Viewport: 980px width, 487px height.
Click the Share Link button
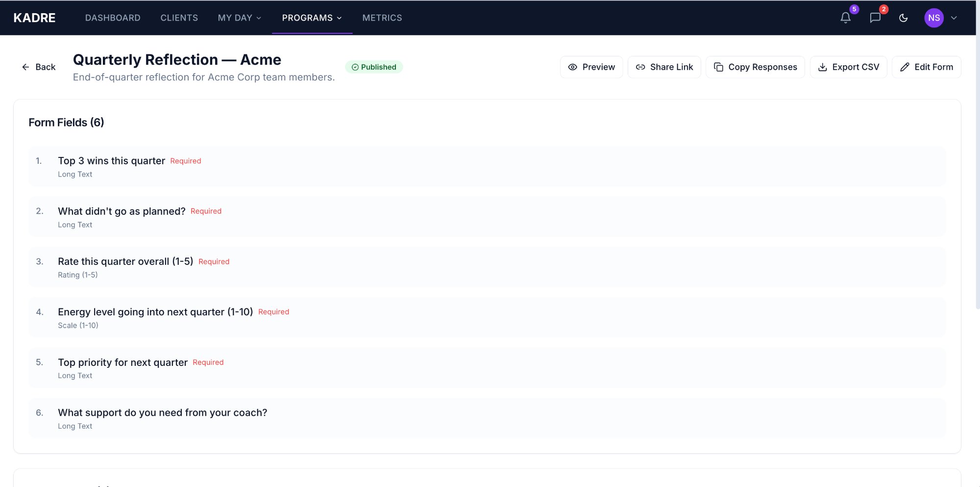pyautogui.click(x=664, y=67)
